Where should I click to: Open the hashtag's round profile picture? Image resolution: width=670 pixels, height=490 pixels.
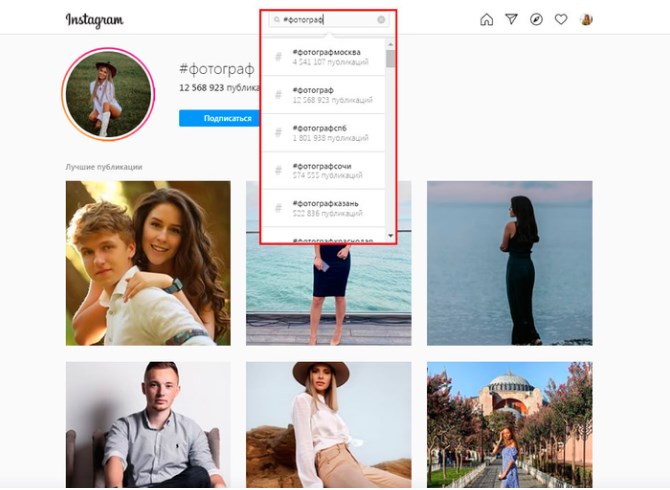108,95
